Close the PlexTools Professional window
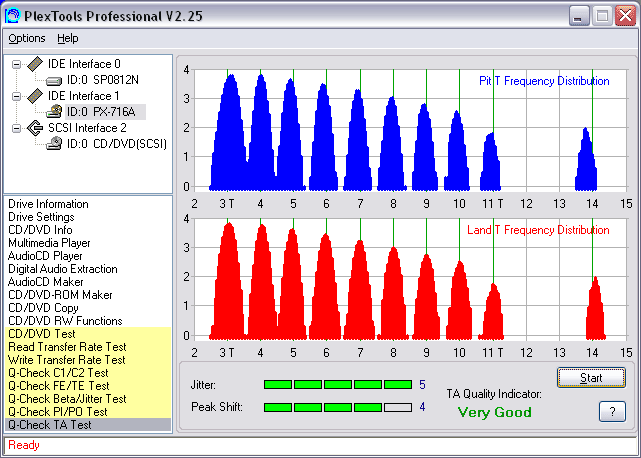This screenshot has width=641, height=458. point(625,16)
